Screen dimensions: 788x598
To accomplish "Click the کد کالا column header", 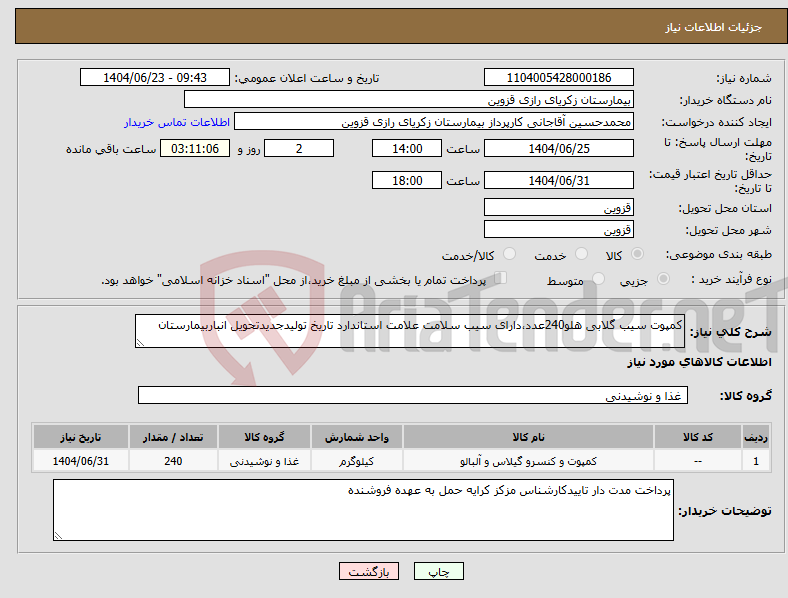I will point(698,437).
